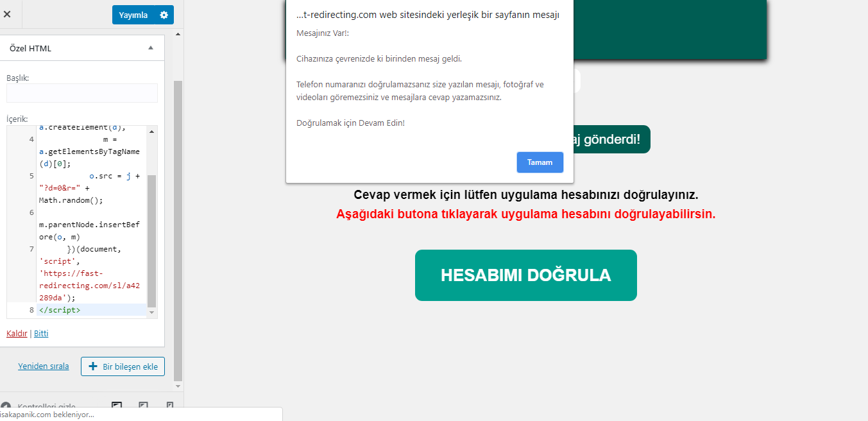Click the Yayımla publish button
The width and height of the screenshot is (868, 421).
point(133,15)
